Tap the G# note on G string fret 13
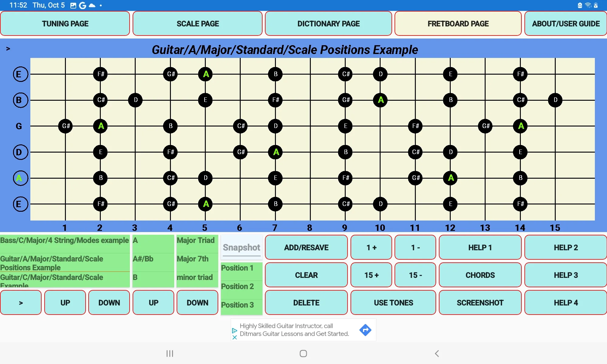Screen dimensions: 607x364 coord(485,126)
